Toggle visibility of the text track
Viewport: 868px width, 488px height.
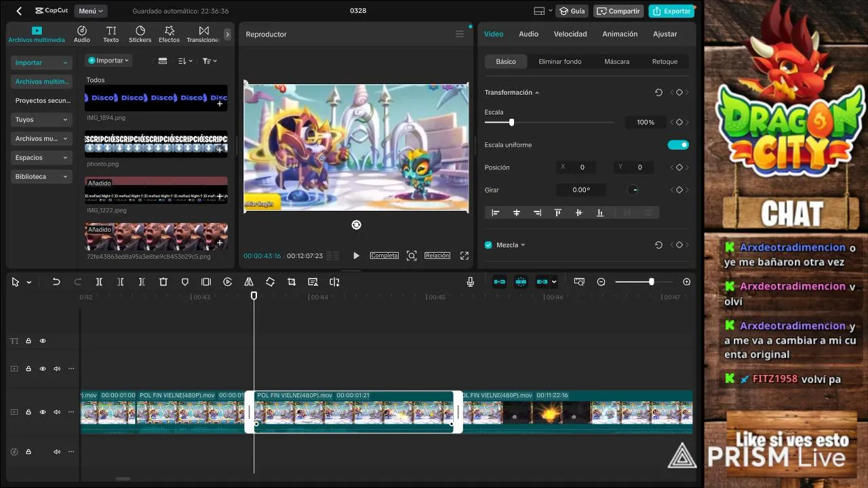pos(43,341)
